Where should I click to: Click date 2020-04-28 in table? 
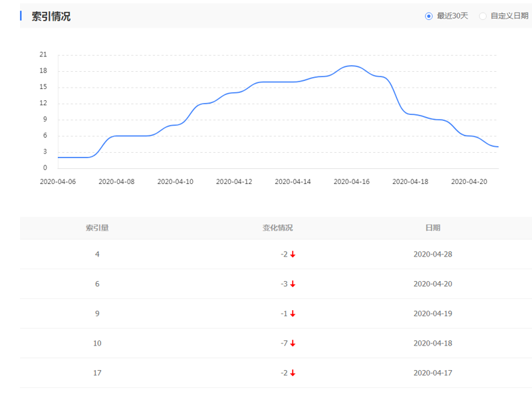(x=433, y=254)
